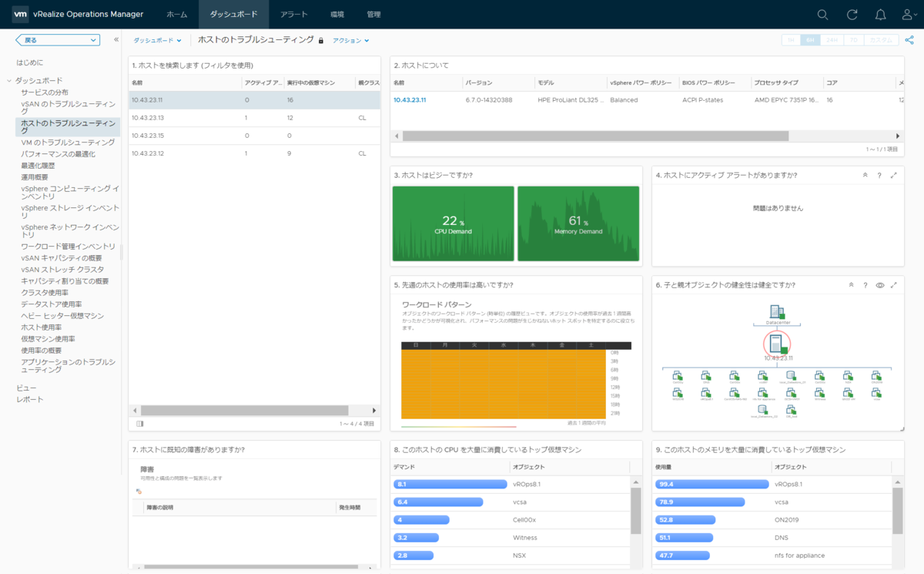The image size is (924, 574).
Task: Click the share dashboard icon
Action: [910, 40]
